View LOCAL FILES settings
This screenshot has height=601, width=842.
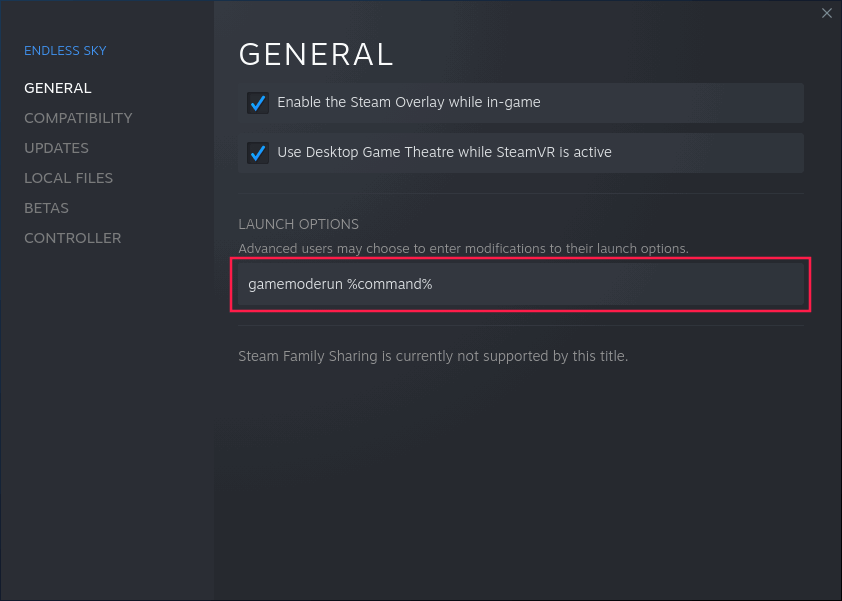68,178
